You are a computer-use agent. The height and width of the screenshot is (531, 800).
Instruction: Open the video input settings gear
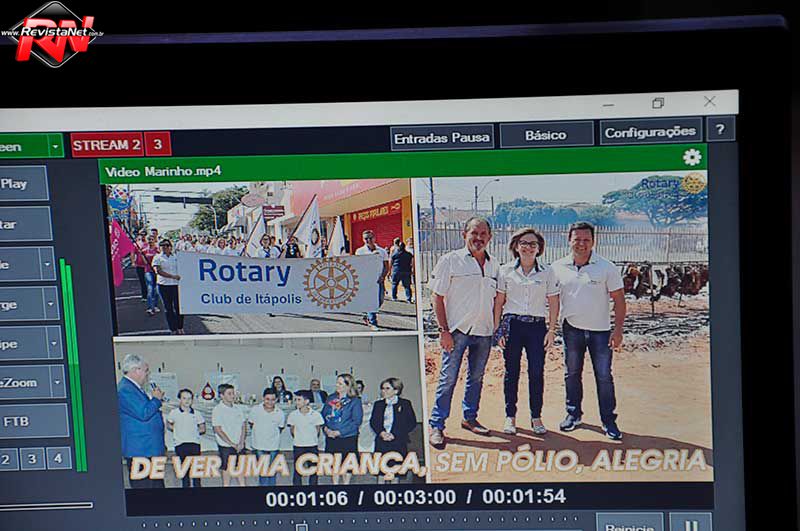click(691, 157)
